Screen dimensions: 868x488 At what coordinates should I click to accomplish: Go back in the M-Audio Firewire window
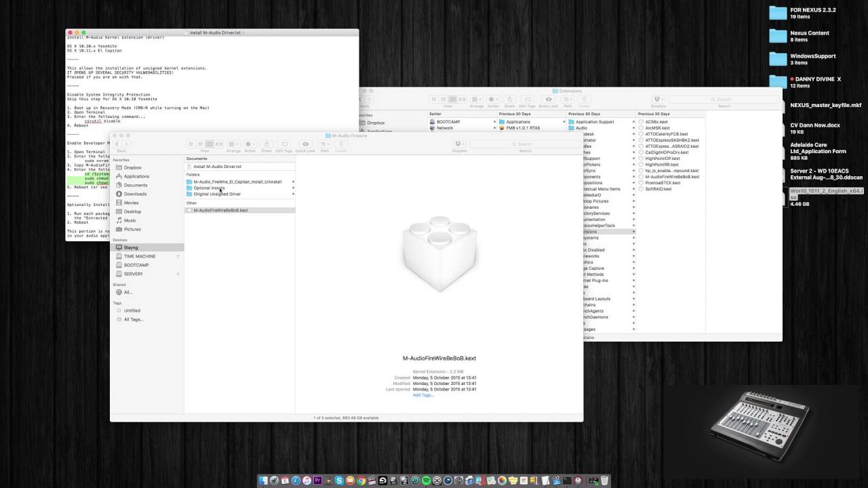tap(117, 144)
